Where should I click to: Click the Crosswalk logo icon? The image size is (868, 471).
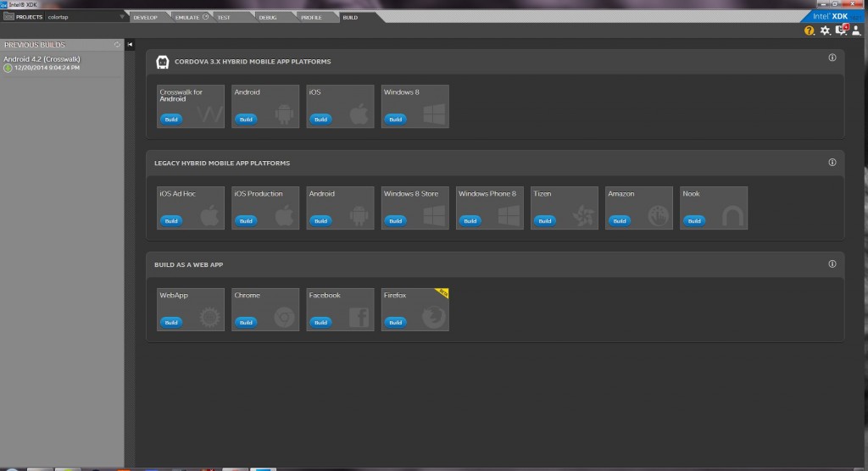pyautogui.click(x=210, y=114)
